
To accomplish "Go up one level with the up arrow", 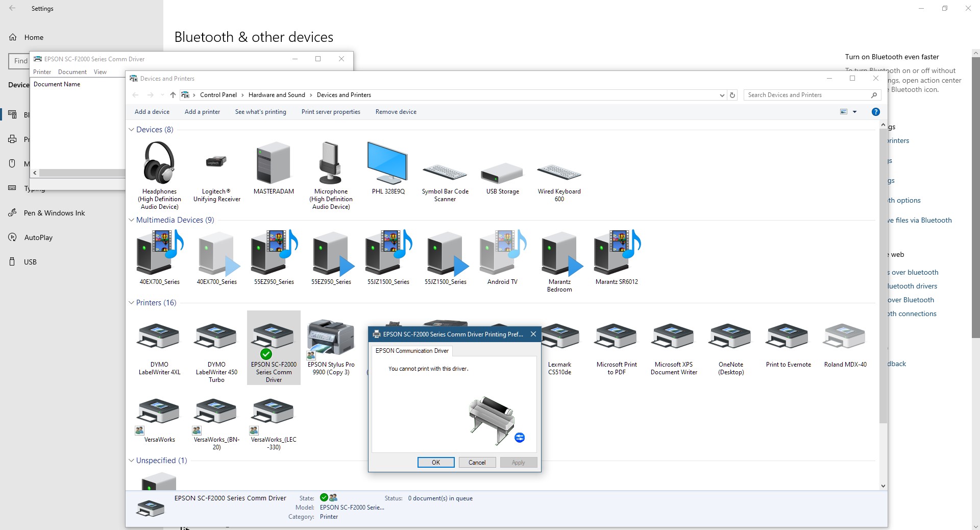I will 173,95.
